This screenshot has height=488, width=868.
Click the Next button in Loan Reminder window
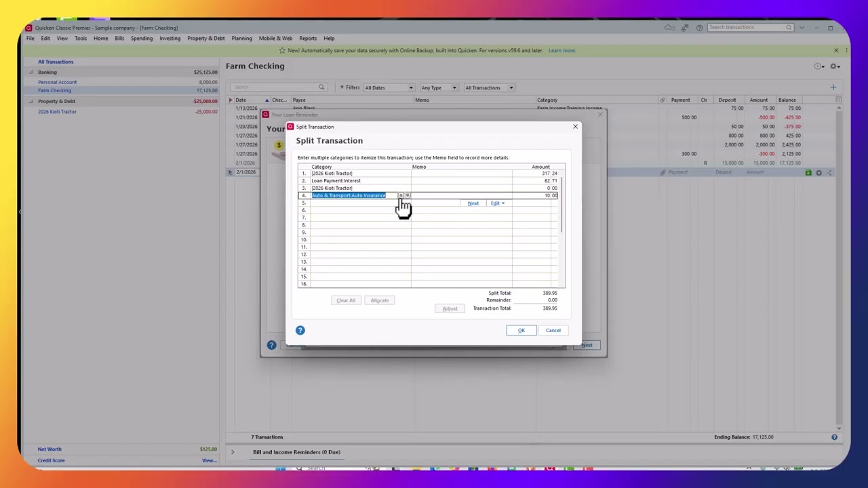(587, 345)
